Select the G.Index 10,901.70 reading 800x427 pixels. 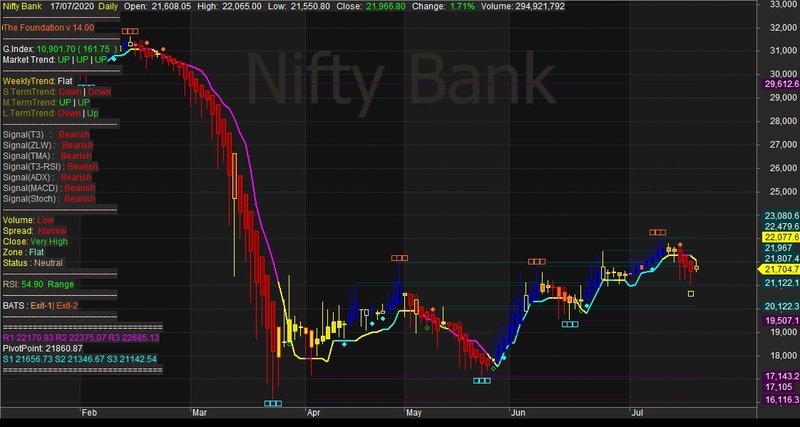(62, 49)
